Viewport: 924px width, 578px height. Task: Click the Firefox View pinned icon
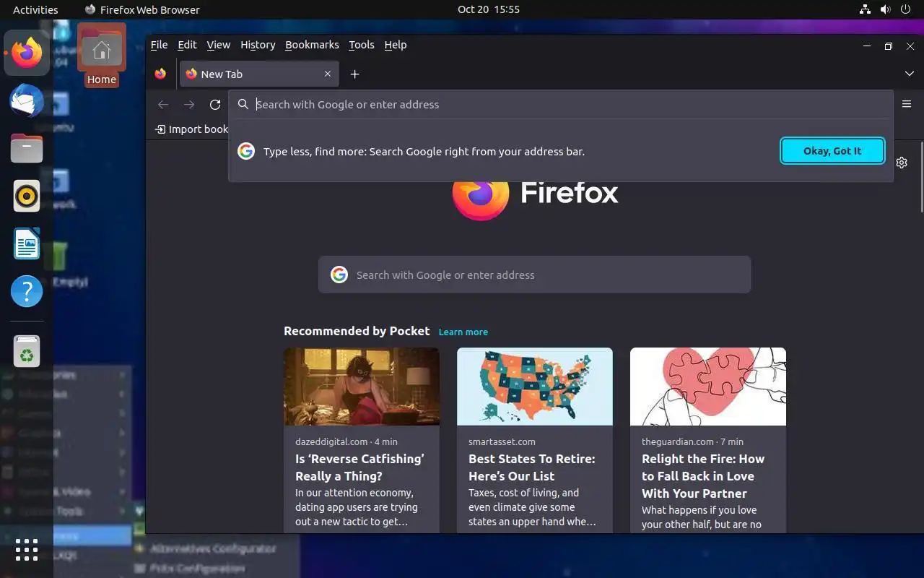[160, 74]
